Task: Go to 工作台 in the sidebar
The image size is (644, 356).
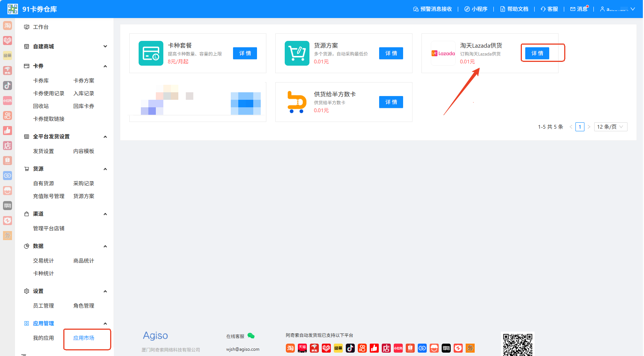Action: 41,27
